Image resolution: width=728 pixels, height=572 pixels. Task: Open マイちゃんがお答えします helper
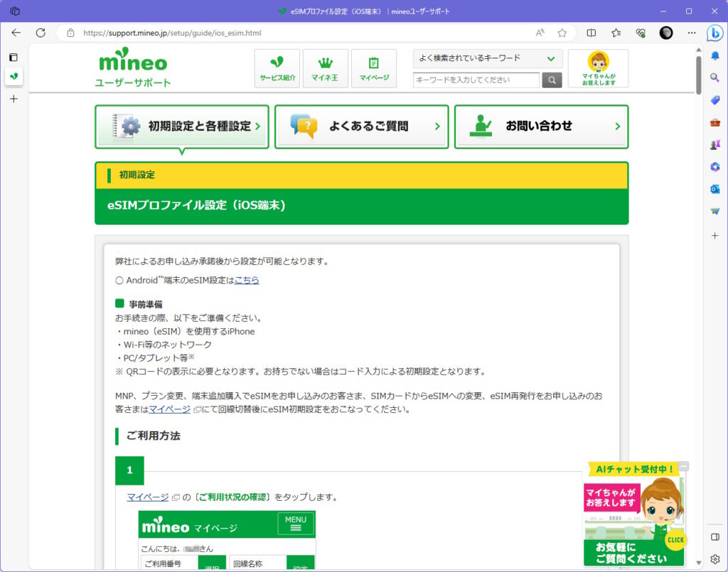599,68
